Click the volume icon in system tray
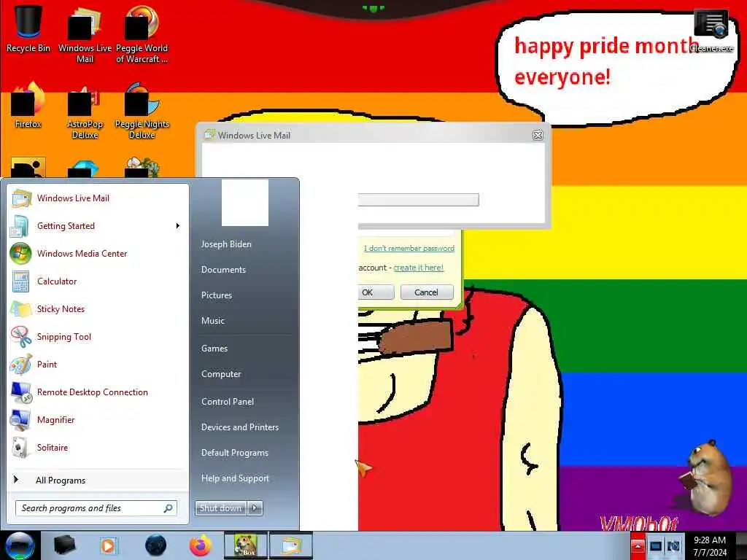Image resolution: width=747 pixels, height=560 pixels. click(x=673, y=545)
